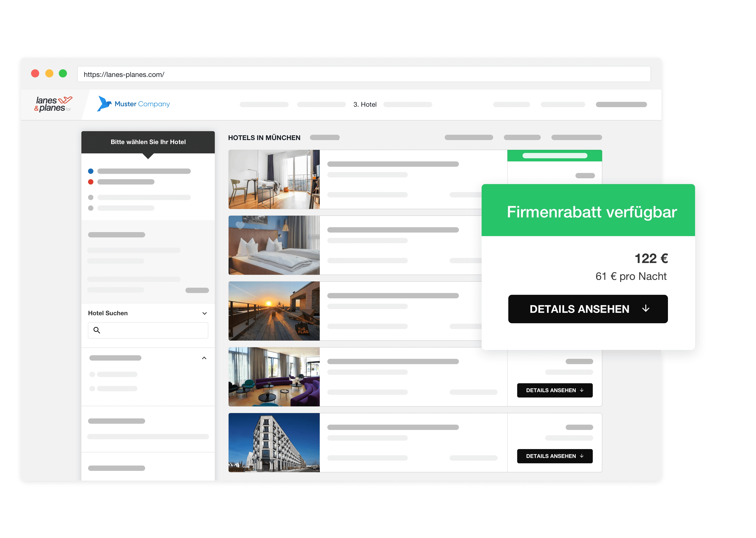Click the magnifier icon in Hotel Suchen

pyautogui.click(x=97, y=330)
